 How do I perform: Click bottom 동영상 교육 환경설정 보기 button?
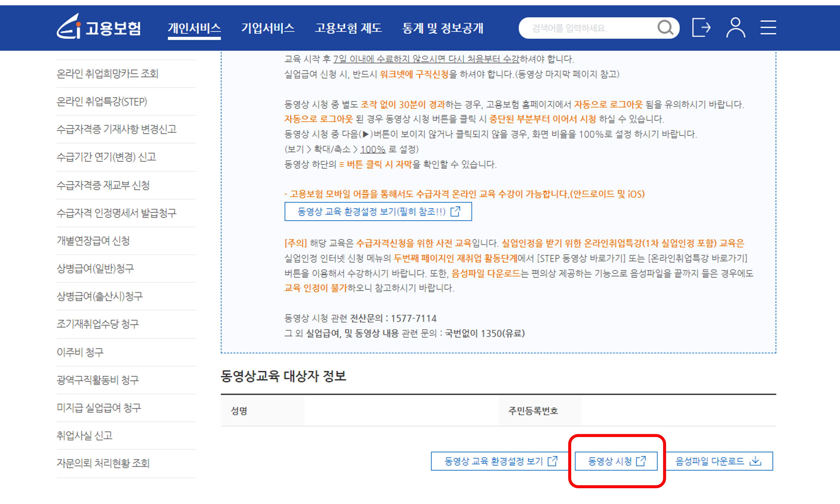(500, 461)
